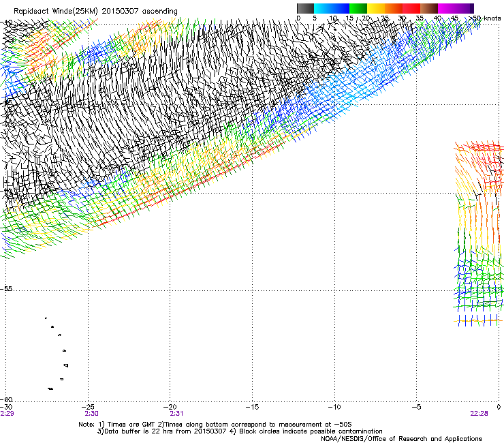Click the "-30" longitude axis label

pos(6,407)
